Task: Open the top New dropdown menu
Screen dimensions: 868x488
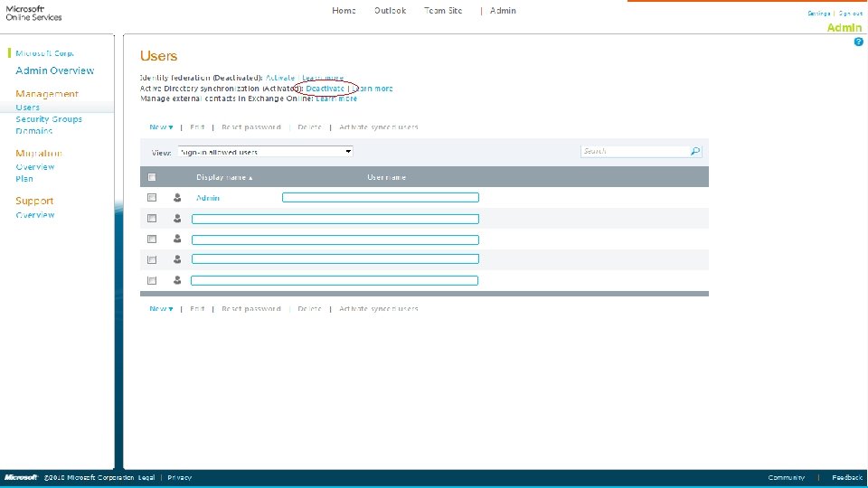Action: pyautogui.click(x=161, y=127)
